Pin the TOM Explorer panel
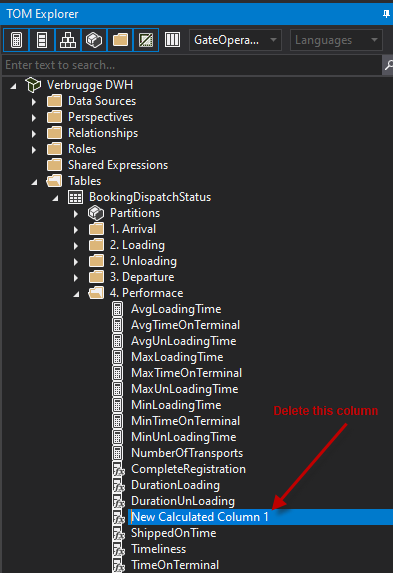The height and width of the screenshot is (573, 393). click(x=386, y=14)
